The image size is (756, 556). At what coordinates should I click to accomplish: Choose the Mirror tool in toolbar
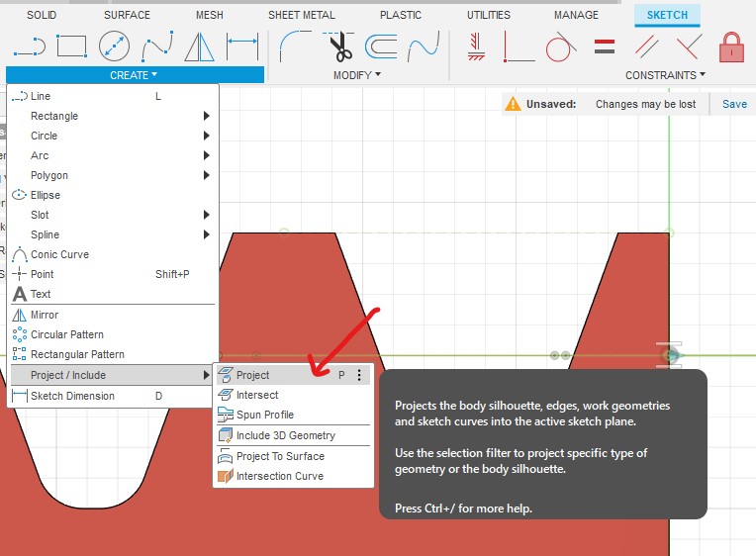tap(200, 46)
